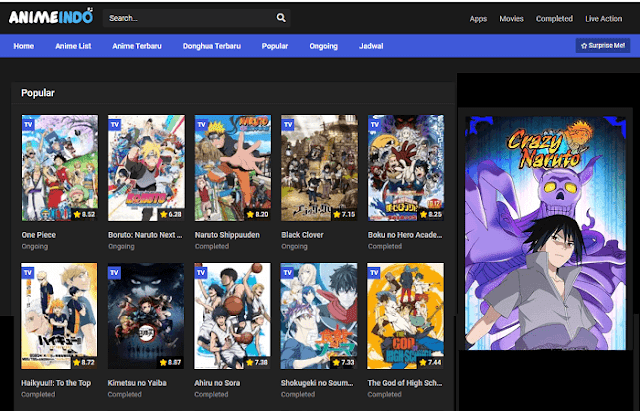Click the Shokugeki no Soum... title text
The height and width of the screenshot is (411, 640).
click(x=317, y=383)
